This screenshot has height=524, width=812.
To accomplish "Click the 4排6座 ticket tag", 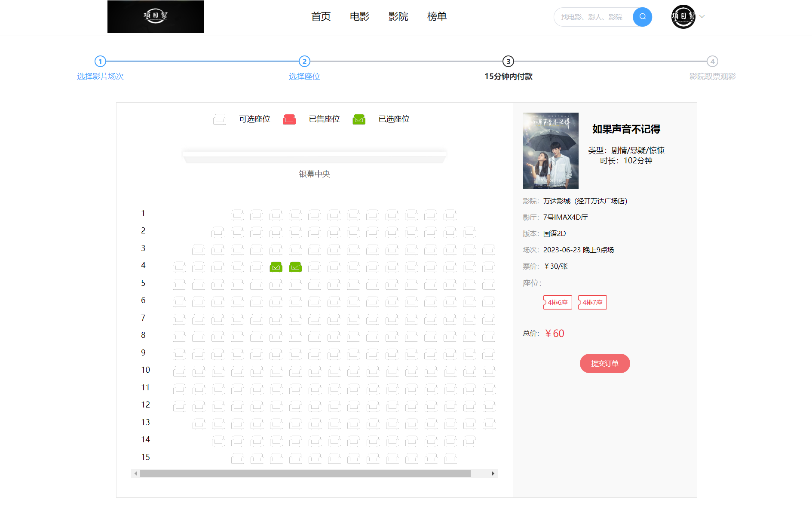I will click(x=558, y=303).
